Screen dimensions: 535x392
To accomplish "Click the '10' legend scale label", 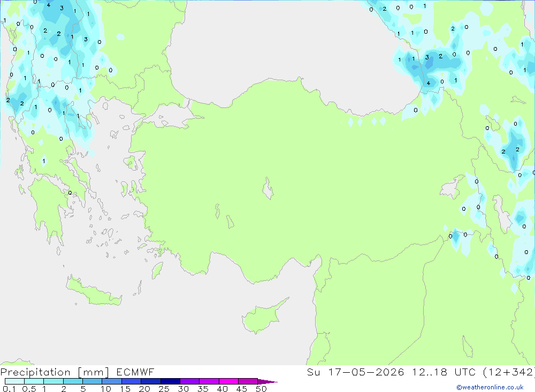I will point(106,389).
